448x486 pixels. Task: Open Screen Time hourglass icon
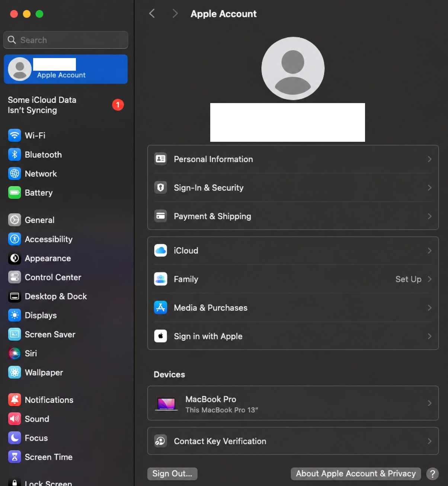15,457
